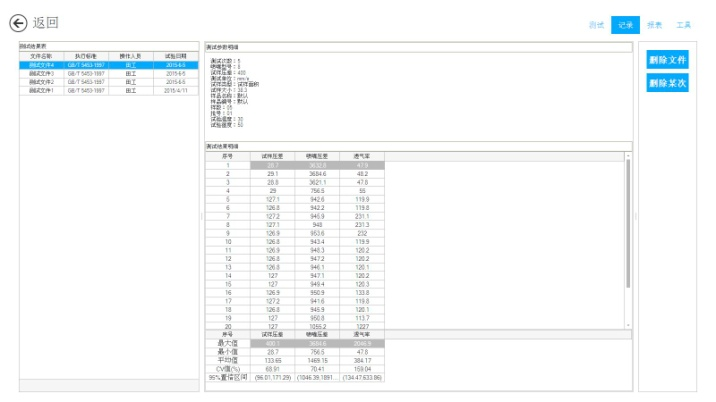Viewport: 716px width, 402px height.
Task: Click the 删除文件 button
Action: pos(667,60)
